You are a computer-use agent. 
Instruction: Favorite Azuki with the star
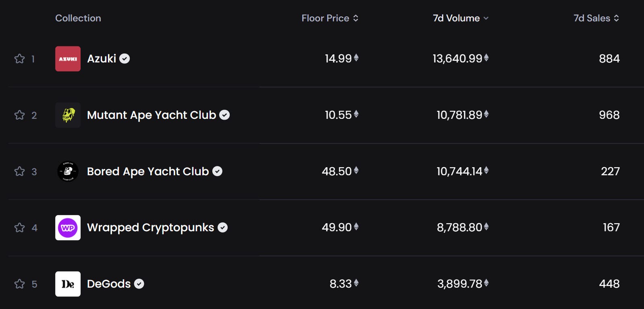coord(19,59)
